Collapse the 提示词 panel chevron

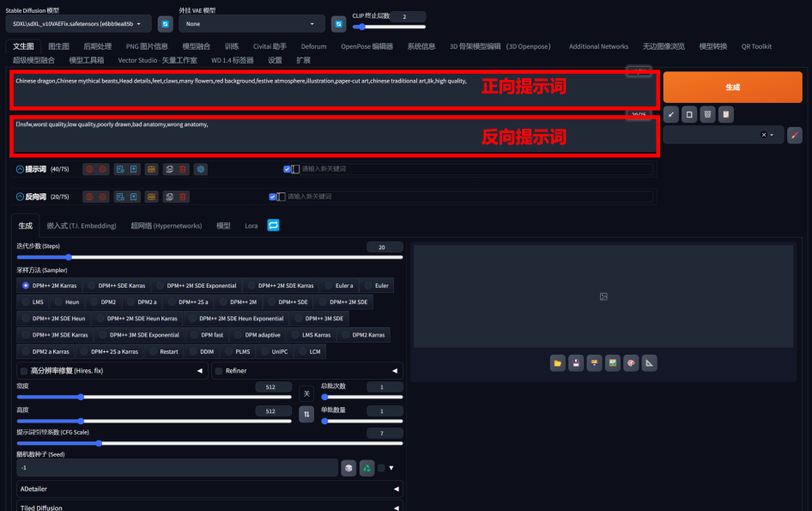pyautogui.click(x=20, y=169)
